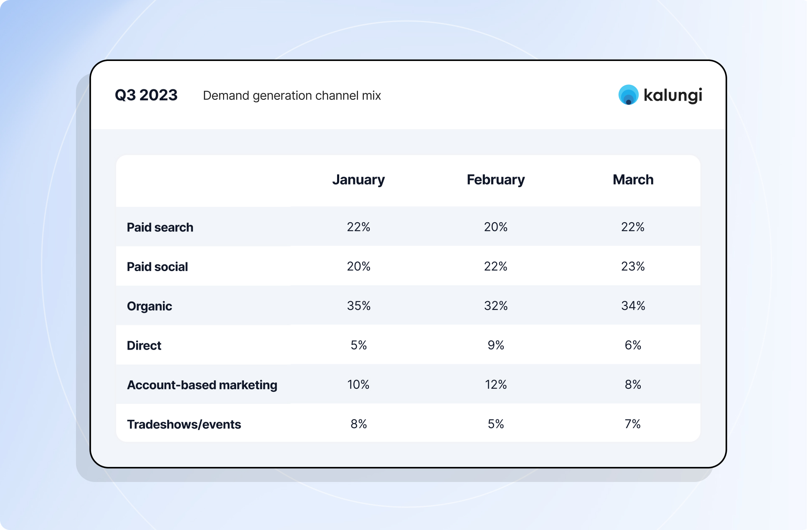Click Account-based marketing's February value 12%
The width and height of the screenshot is (812, 530).
495,384
